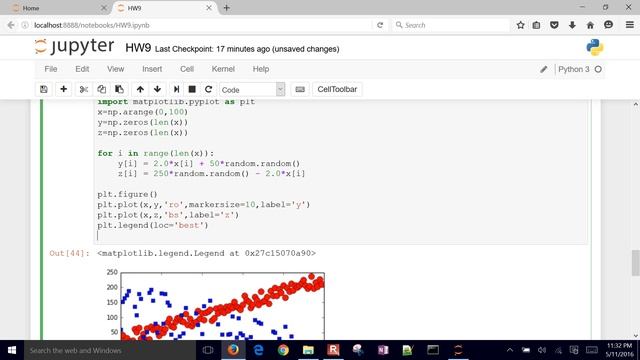Click the volume icon in system tray
Viewport: 640px width, 360px height.
pyautogui.click(x=542, y=350)
